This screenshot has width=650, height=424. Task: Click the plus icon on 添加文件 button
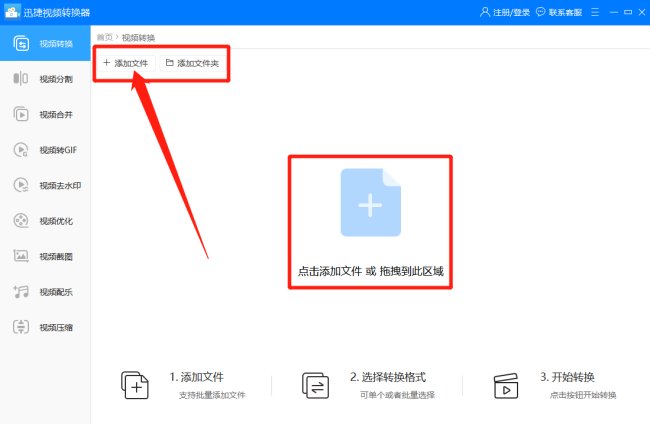coord(107,63)
